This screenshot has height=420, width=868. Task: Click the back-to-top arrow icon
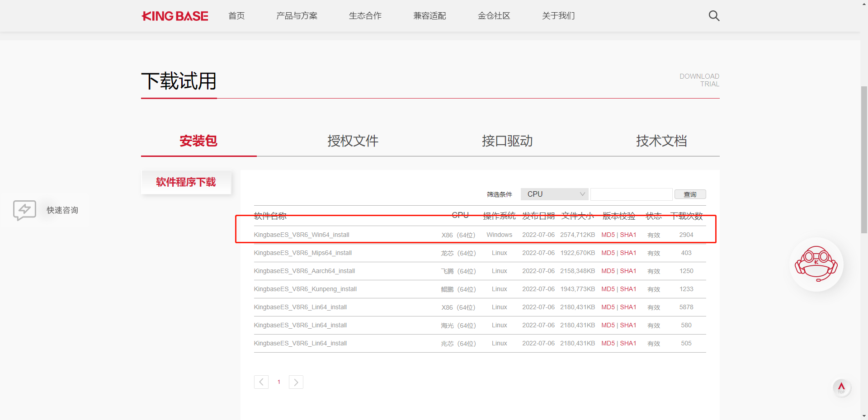click(x=841, y=387)
